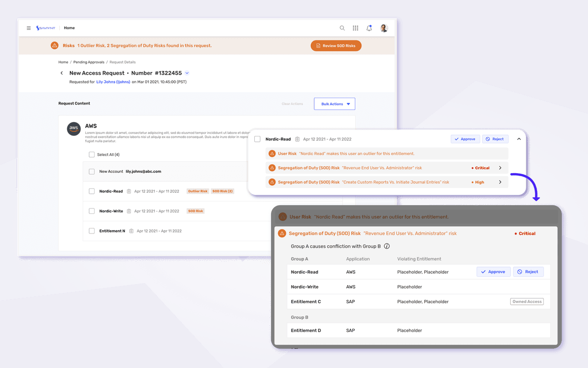Tick the Entitlement N checkbox
This screenshot has height=368, width=588.
92,231
